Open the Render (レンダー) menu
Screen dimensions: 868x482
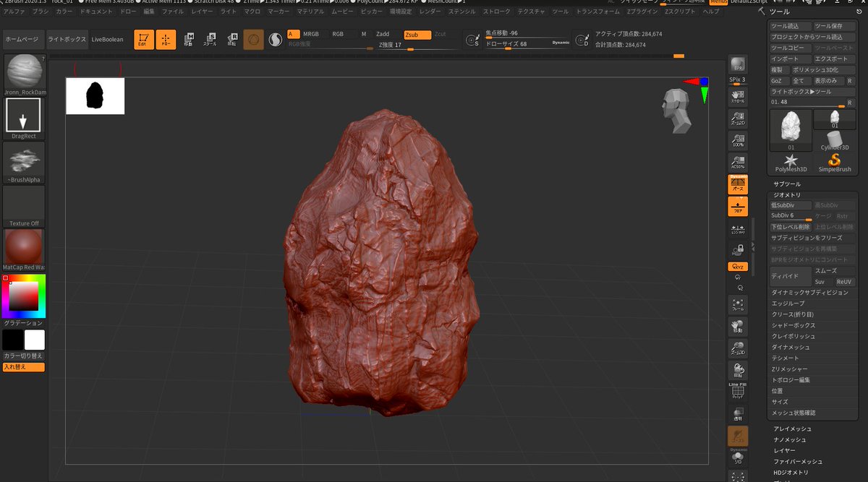(430, 12)
